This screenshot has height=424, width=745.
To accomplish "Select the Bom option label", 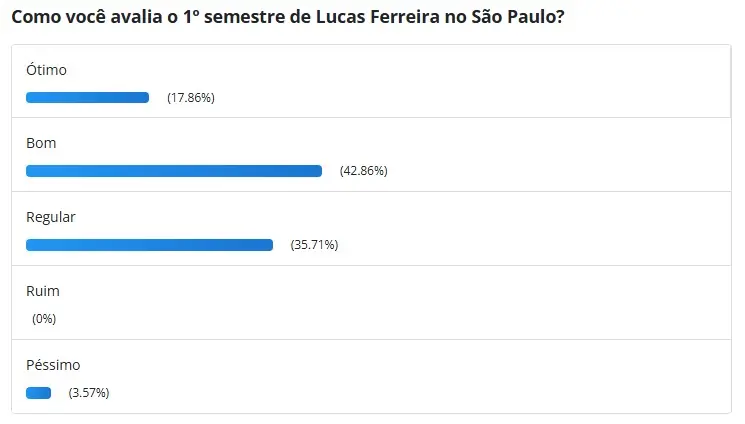I will click(41, 143).
